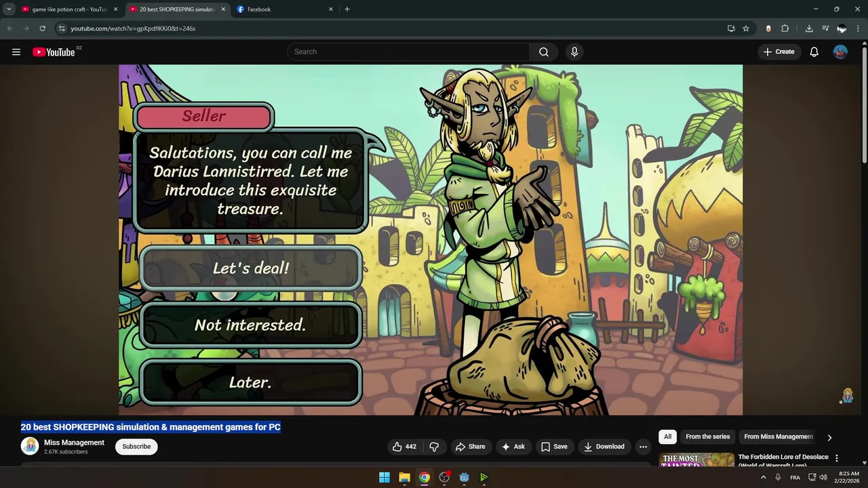Dislike the video with thumbs down
The image size is (868, 488).
(x=435, y=447)
